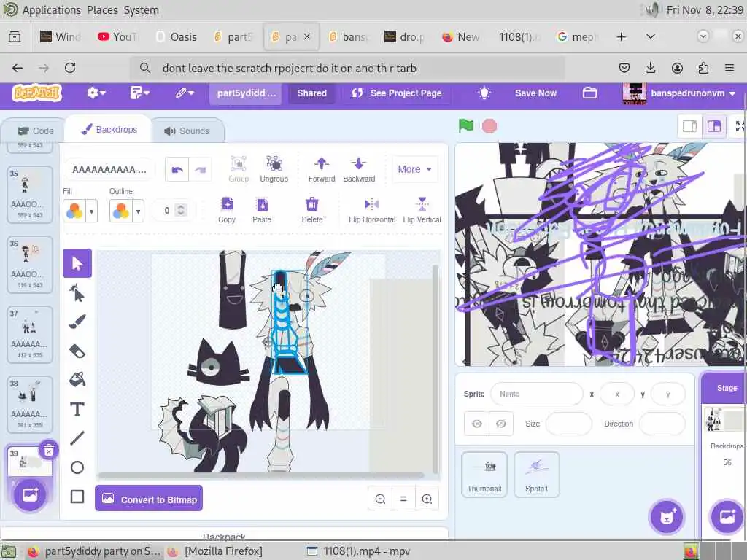Click the Scratch logo
The height and width of the screenshot is (560, 747).
tap(36, 93)
